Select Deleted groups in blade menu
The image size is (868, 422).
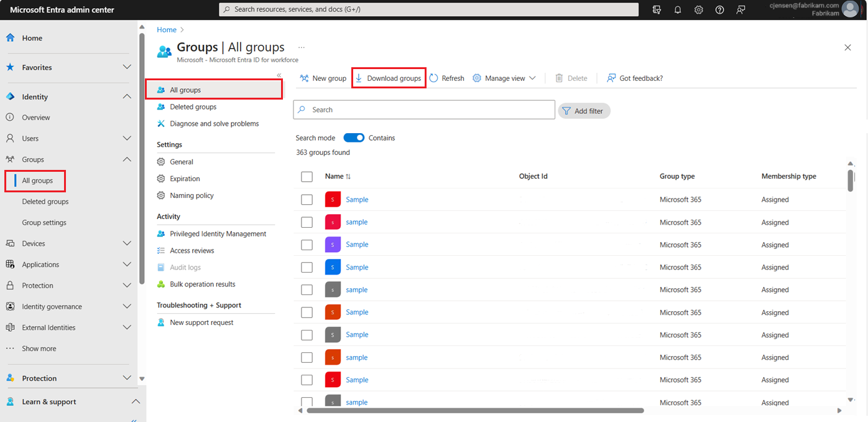coord(193,107)
